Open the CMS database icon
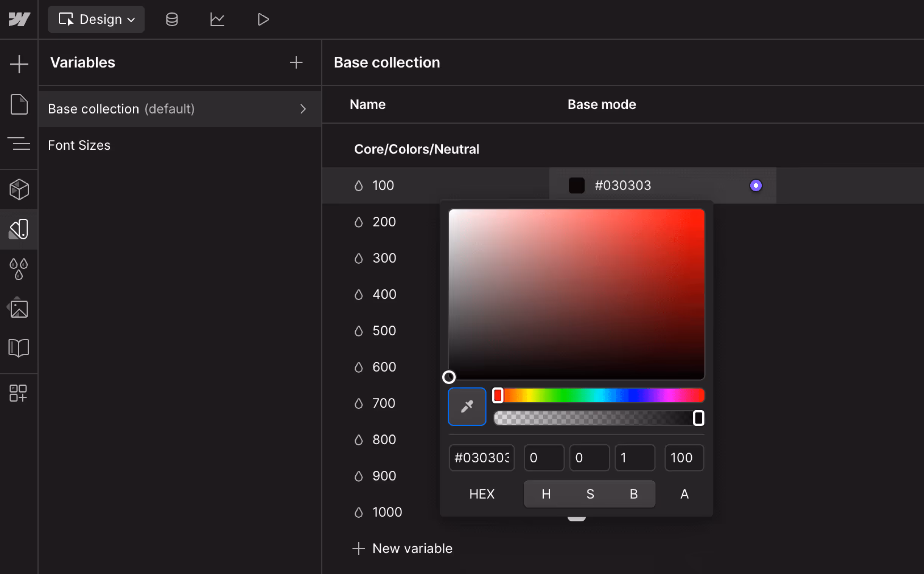This screenshot has width=924, height=574. point(172,19)
